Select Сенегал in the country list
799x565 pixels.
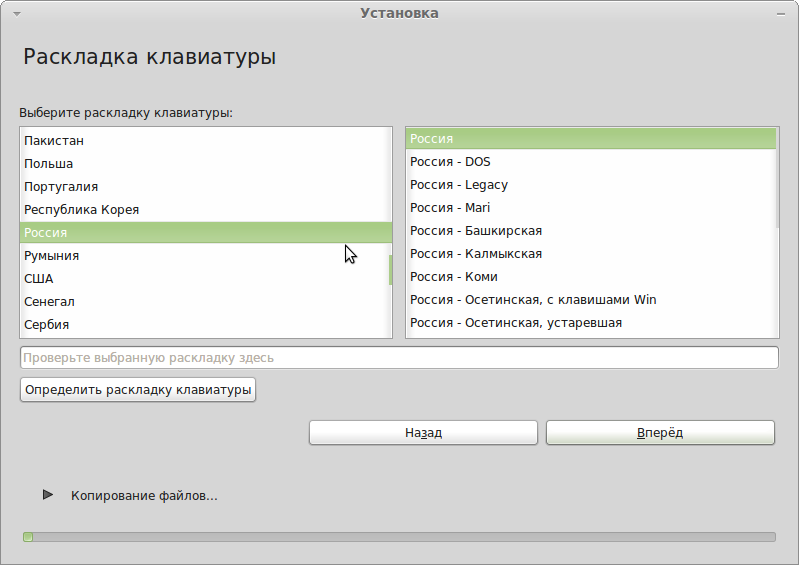tap(205, 302)
